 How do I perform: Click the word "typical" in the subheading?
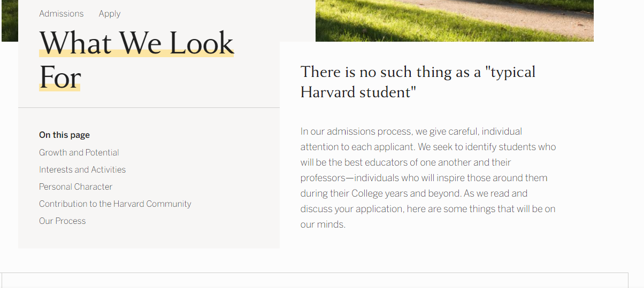513,72
